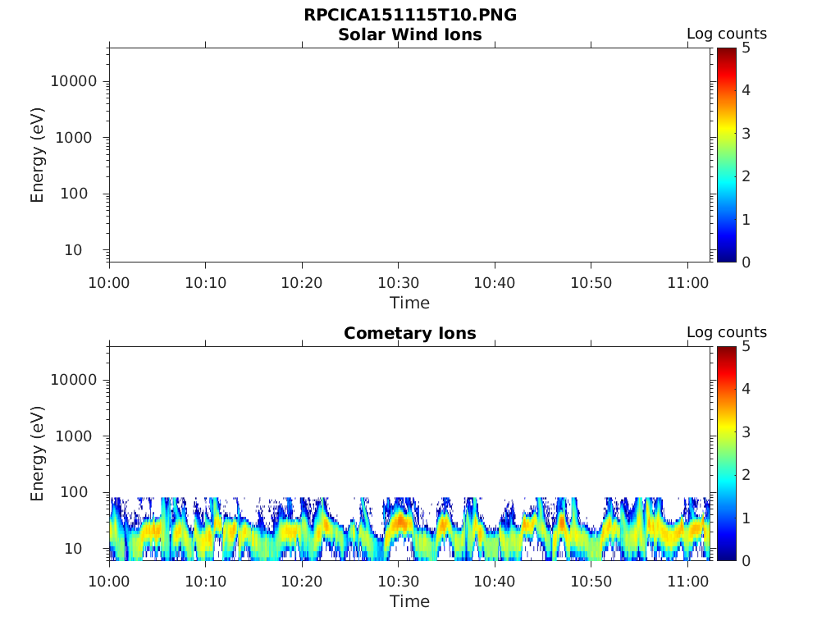Click the 10:10 time label on upper plot
The width and height of the screenshot is (840, 630).
click(x=206, y=282)
